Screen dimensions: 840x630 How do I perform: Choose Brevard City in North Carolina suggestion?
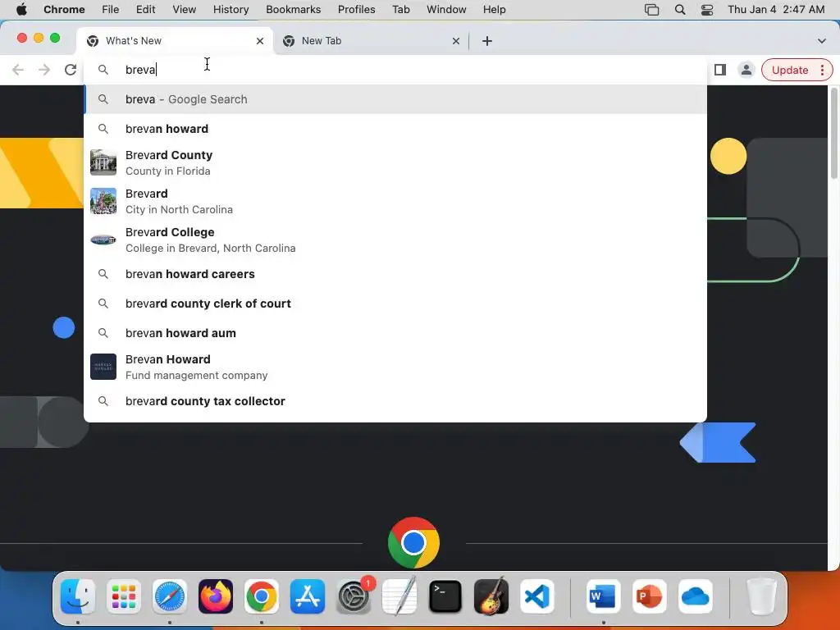pos(395,201)
